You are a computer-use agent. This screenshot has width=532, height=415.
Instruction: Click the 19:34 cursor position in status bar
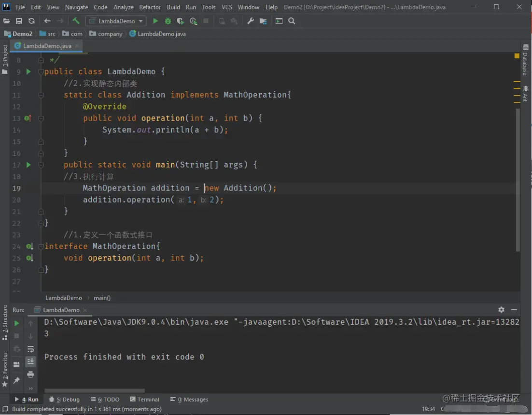point(428,409)
